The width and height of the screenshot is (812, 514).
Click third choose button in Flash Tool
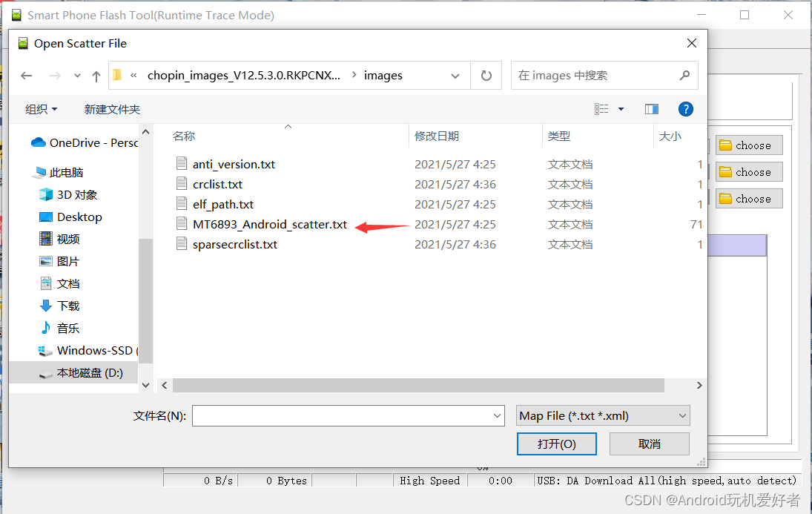click(749, 199)
